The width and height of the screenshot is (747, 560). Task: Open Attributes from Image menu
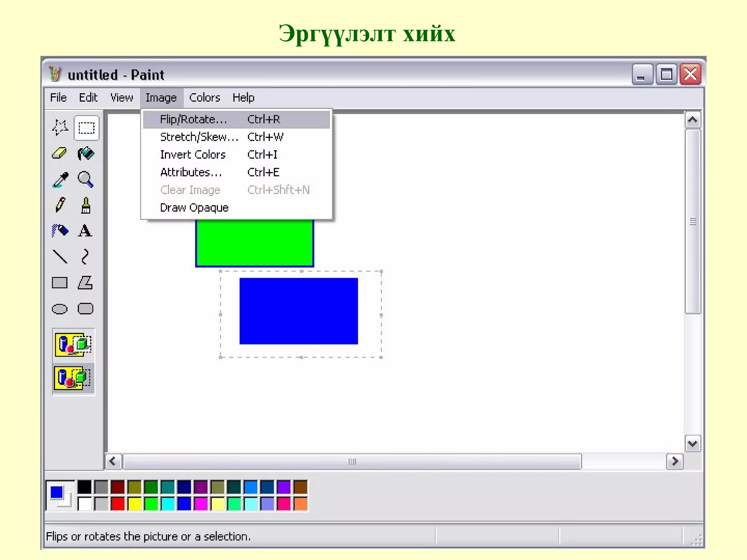236,172
